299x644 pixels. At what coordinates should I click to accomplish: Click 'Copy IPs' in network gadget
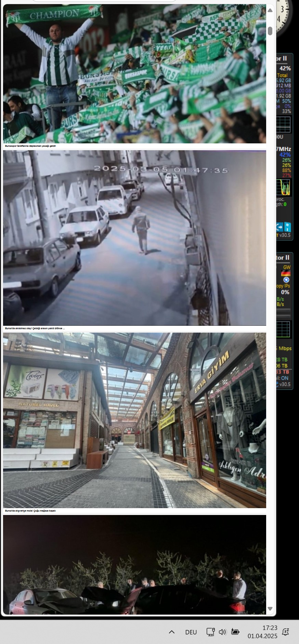pos(283,286)
